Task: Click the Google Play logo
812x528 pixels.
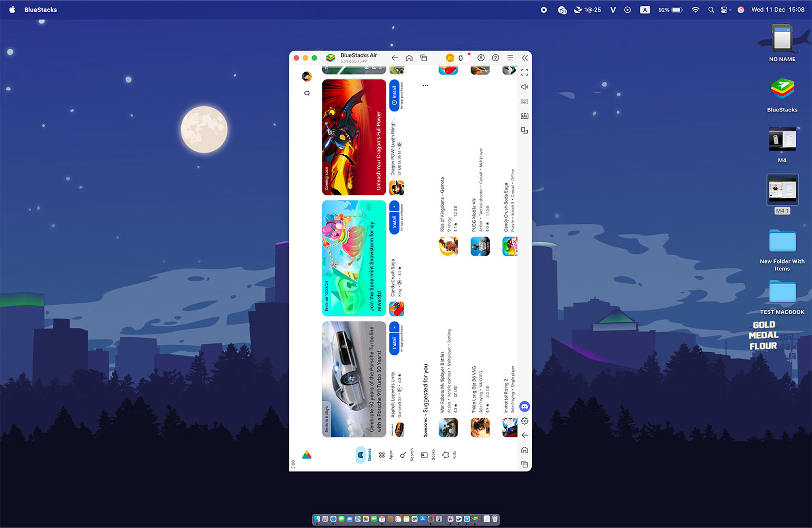Action: (307, 455)
